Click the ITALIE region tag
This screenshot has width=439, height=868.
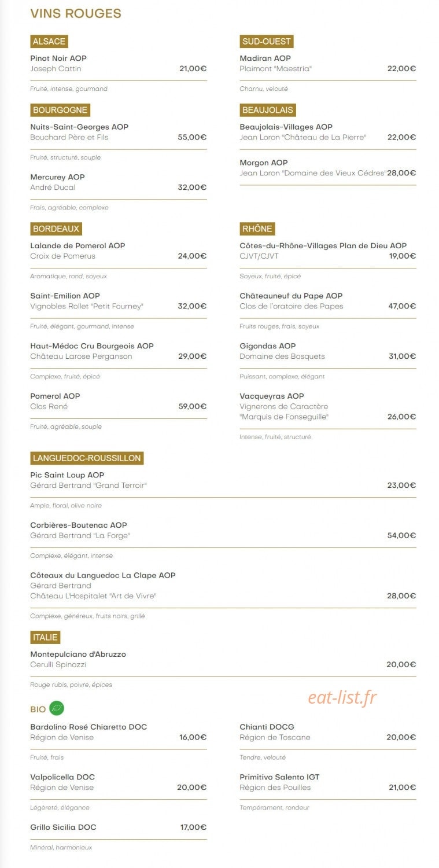point(45,637)
